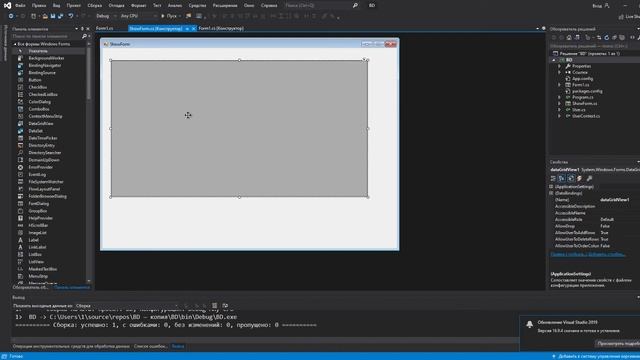The image size is (640, 360).
Task: Click the toolbox search input field
Action: point(46,36)
